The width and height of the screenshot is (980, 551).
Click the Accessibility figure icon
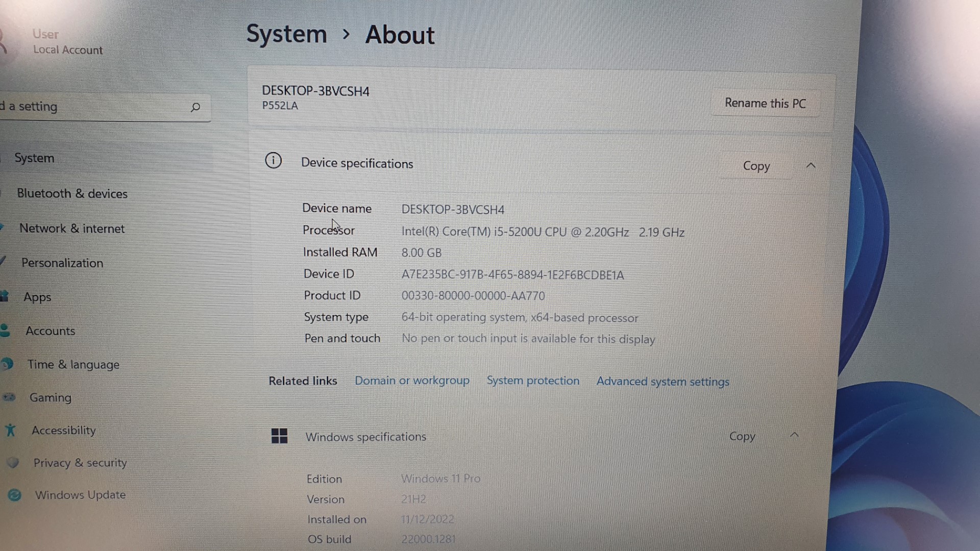pos(10,430)
